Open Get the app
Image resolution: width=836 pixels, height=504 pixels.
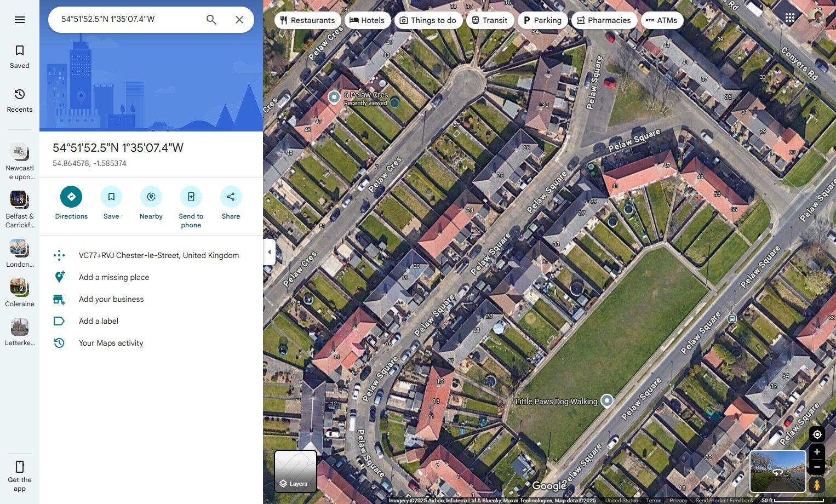tap(20, 476)
